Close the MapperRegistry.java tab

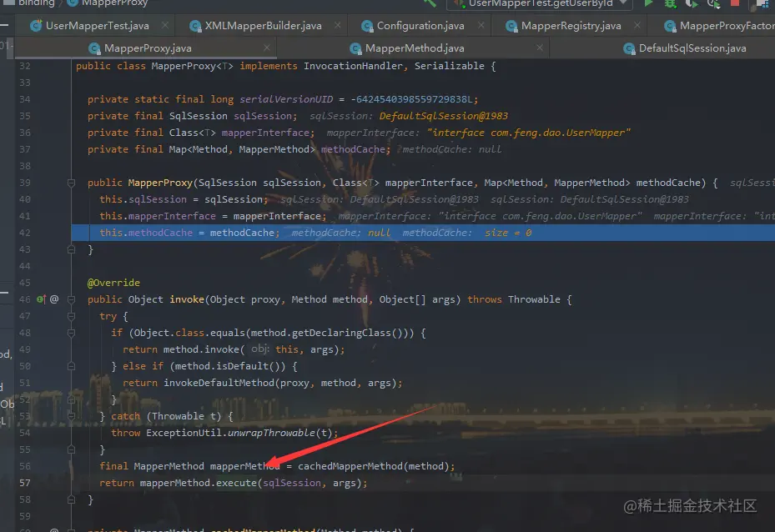637,25
